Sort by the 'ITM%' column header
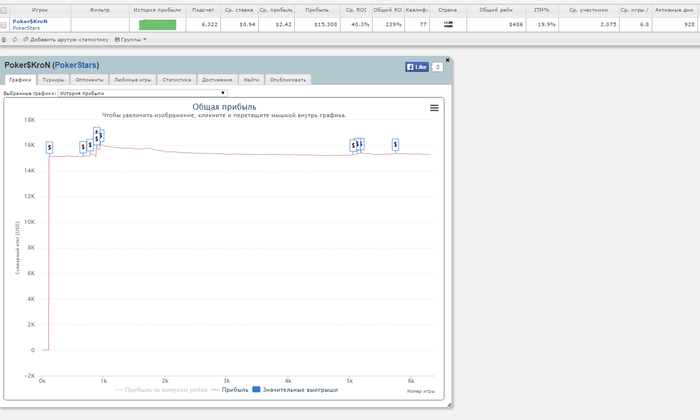Screen dimensions: 700x420 542,10
